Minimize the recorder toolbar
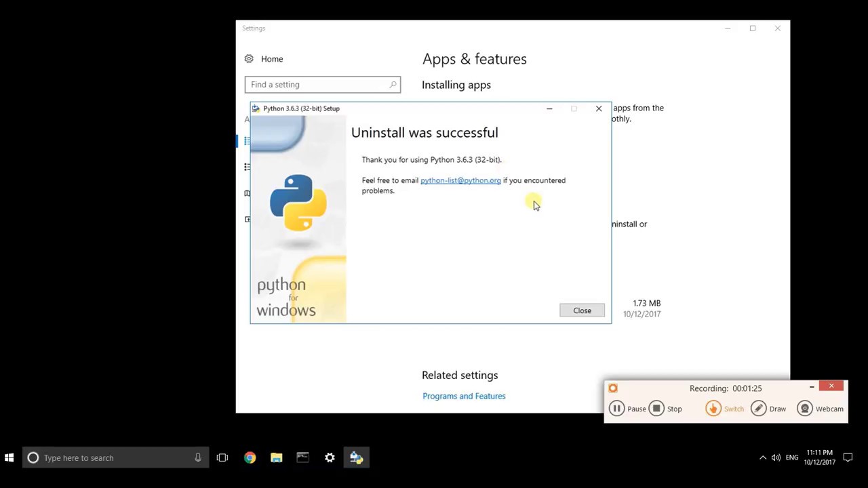The height and width of the screenshot is (488, 868). [812, 387]
